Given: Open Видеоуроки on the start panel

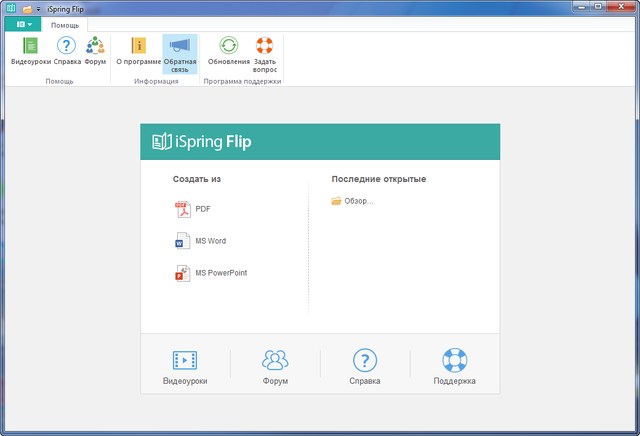Looking at the screenshot, I should [185, 367].
